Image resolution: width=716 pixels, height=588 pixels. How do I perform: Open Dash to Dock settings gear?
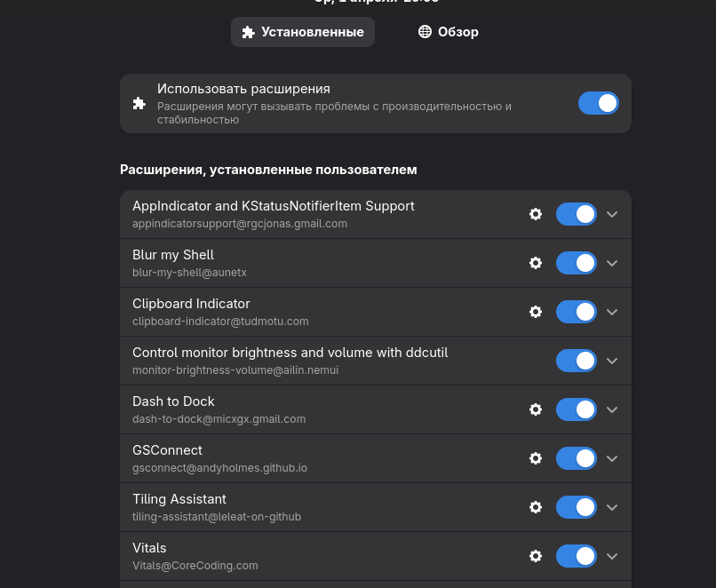pyautogui.click(x=535, y=409)
